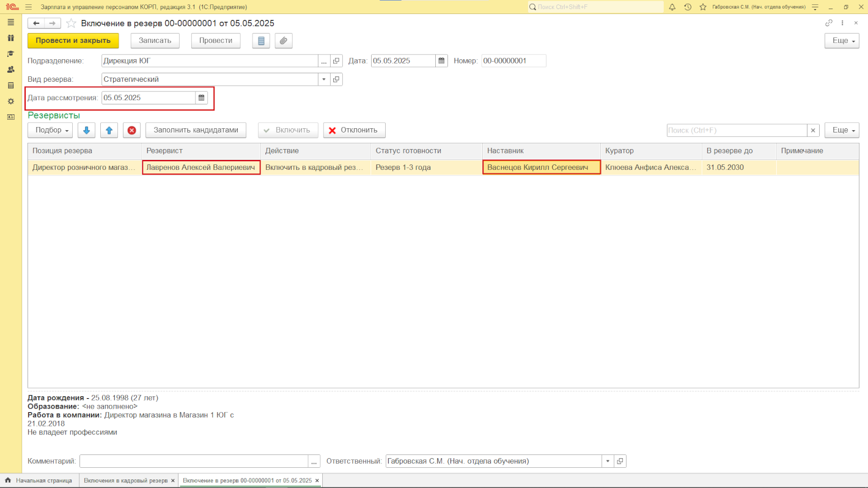
Task: Delete row with red cross icon
Action: [x=131, y=130]
